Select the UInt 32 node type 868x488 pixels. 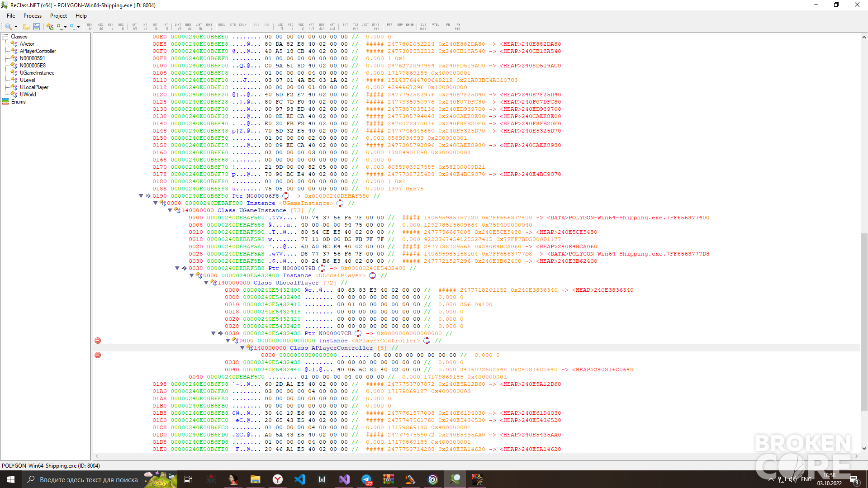point(188,27)
